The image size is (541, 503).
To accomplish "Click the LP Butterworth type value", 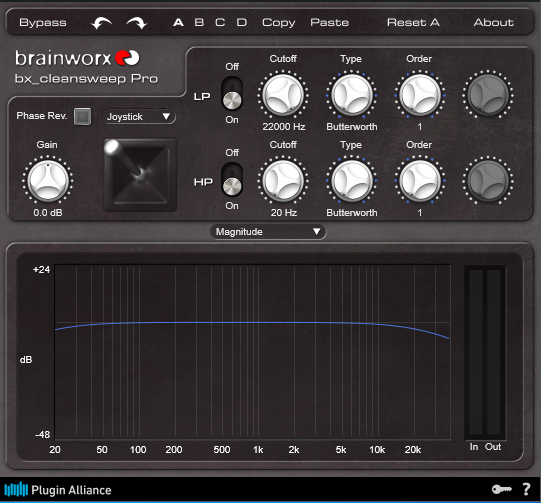I will tap(352, 127).
